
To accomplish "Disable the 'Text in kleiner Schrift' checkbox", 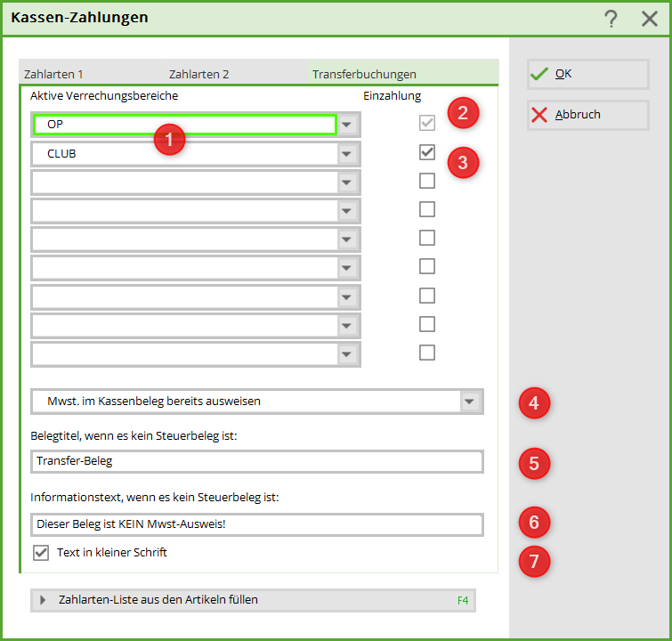I will [41, 553].
